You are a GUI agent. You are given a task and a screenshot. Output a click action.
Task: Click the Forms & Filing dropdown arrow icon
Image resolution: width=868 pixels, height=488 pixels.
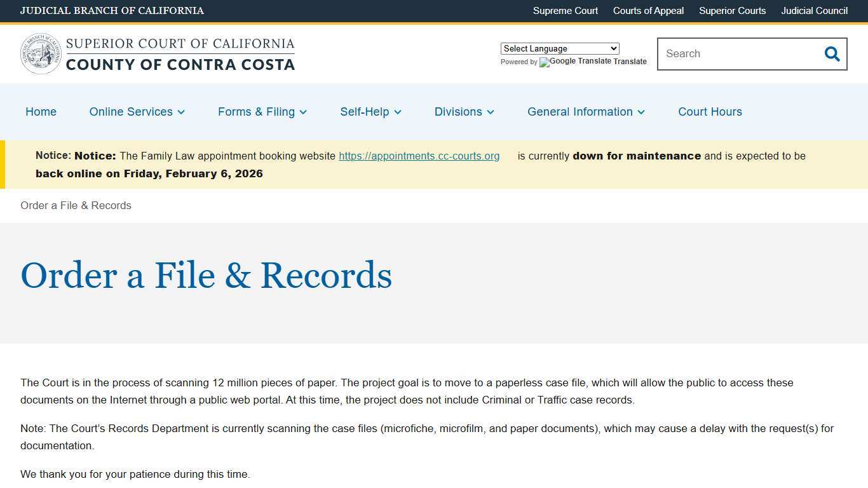click(303, 112)
